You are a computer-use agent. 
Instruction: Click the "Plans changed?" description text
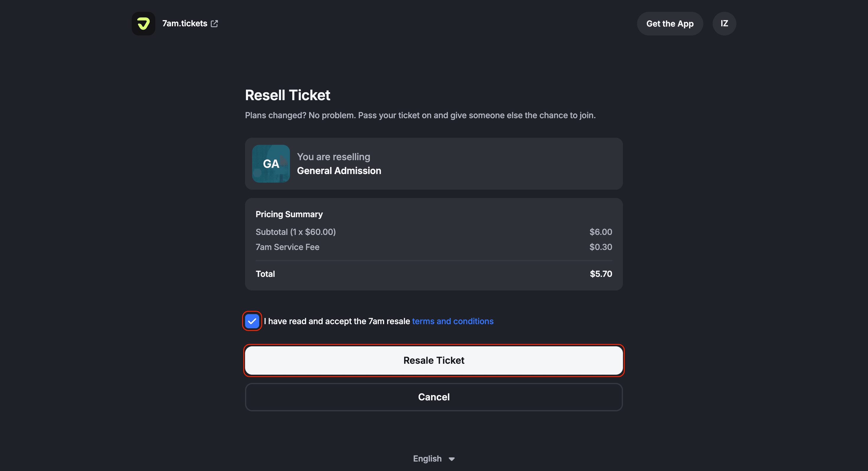pyautogui.click(x=420, y=115)
